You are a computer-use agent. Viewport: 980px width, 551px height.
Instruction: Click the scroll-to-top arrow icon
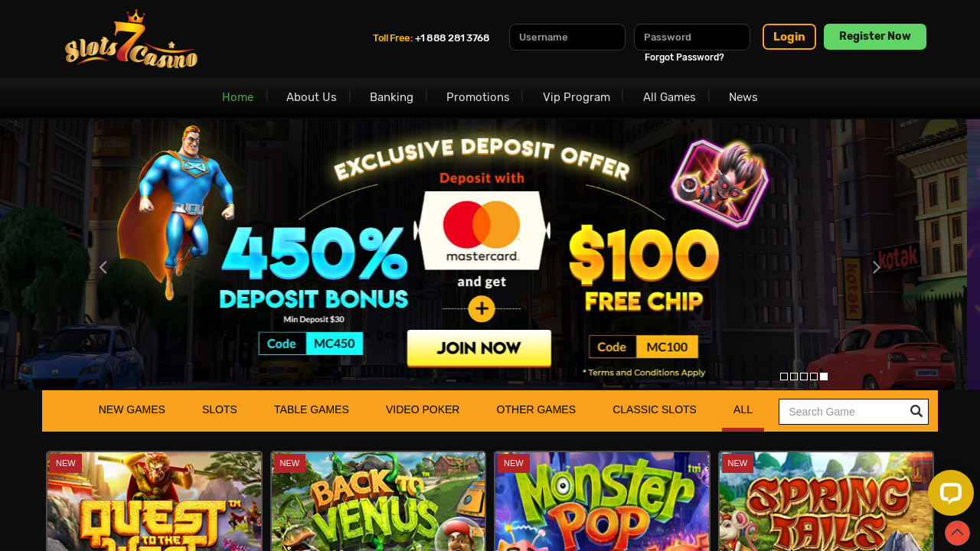957,533
